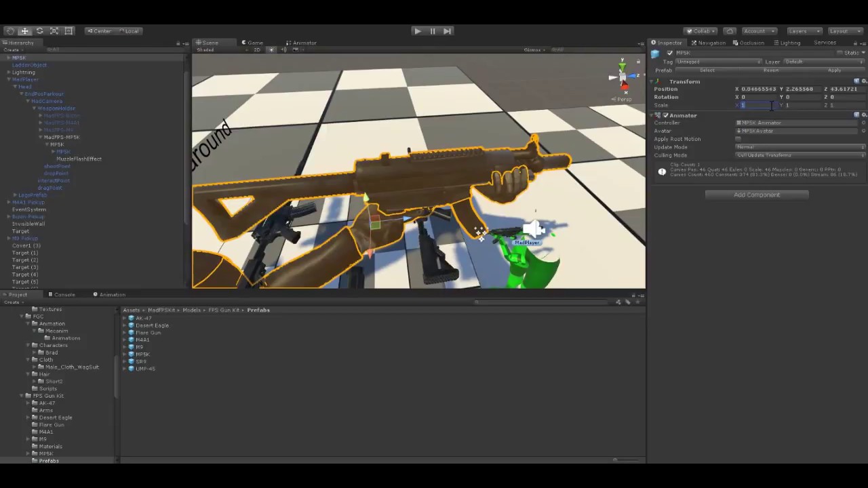Select the Rotate tool in the toolbar
This screenshot has width=868, height=488.
[39, 31]
